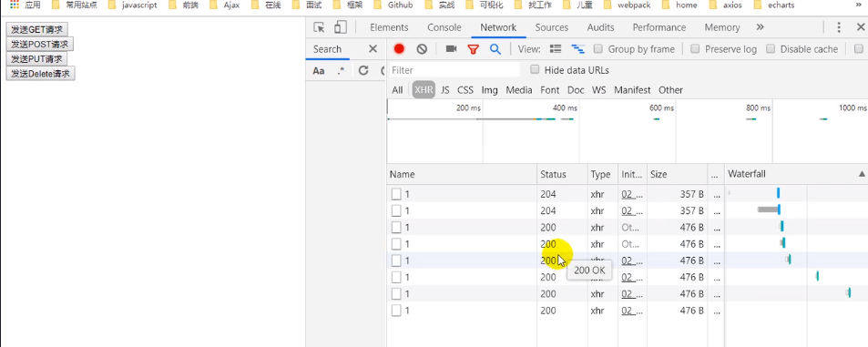
Task: Filter requests by Media type
Action: [x=519, y=89]
